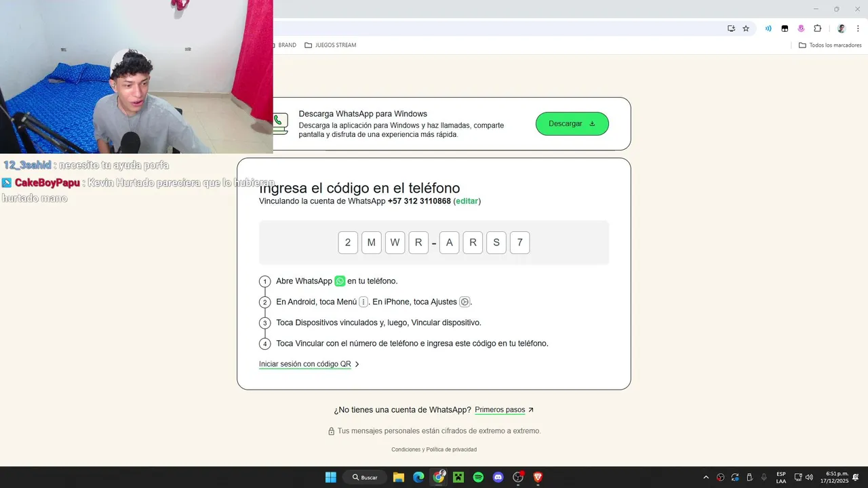Click the microphone icon in system tray
The width and height of the screenshot is (868, 488).
click(x=764, y=477)
